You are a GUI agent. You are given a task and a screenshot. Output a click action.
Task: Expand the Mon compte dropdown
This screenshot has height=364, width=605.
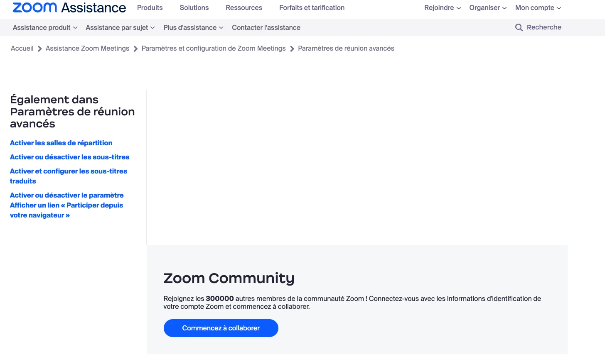(x=538, y=7)
